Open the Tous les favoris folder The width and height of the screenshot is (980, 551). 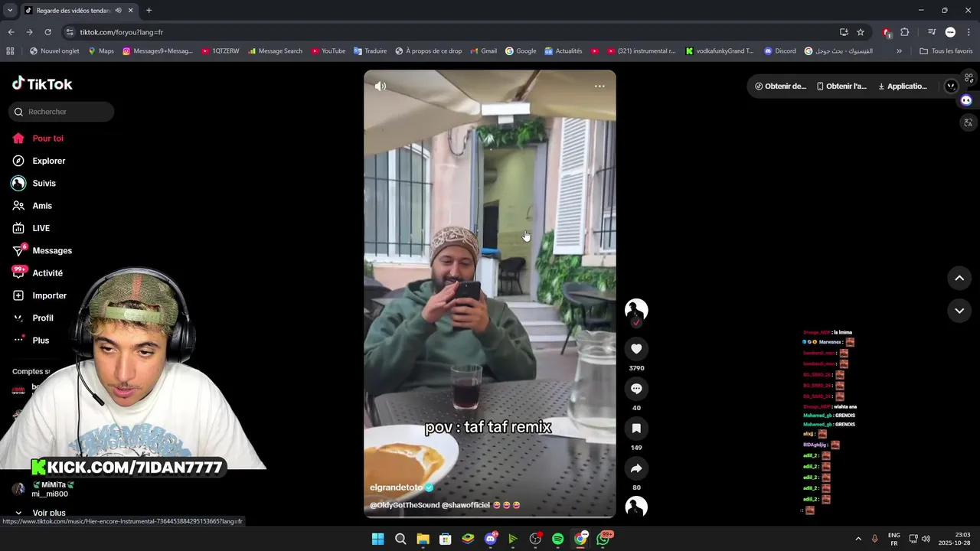[946, 51]
